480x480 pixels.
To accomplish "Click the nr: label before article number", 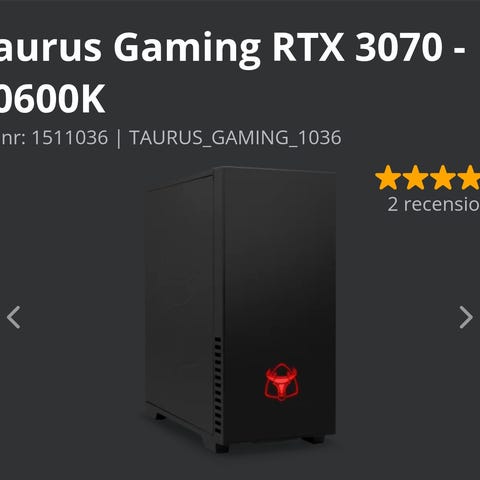I will [x=13, y=138].
